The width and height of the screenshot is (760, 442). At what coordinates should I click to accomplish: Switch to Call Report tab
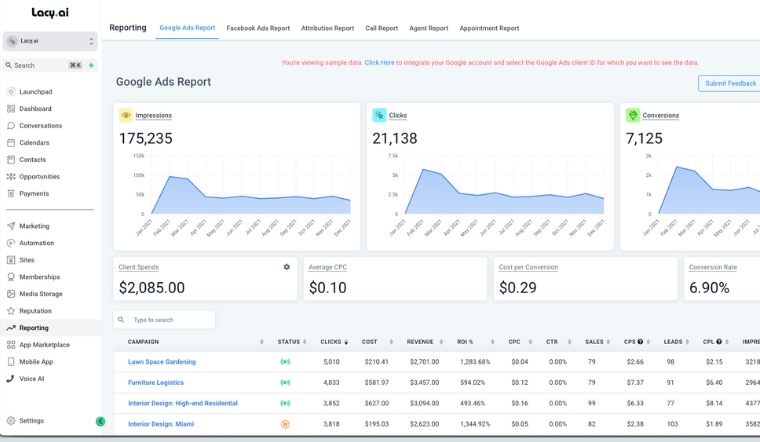tap(381, 28)
